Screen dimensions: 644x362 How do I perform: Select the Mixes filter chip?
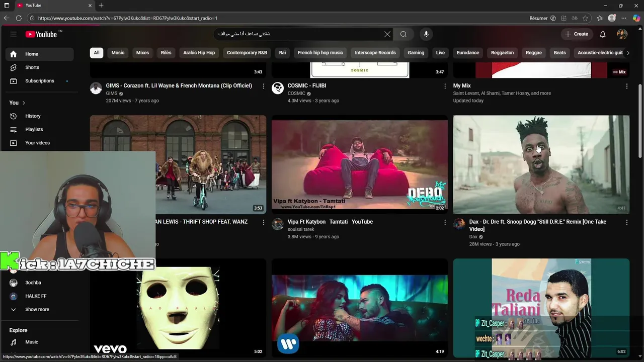pyautogui.click(x=142, y=53)
